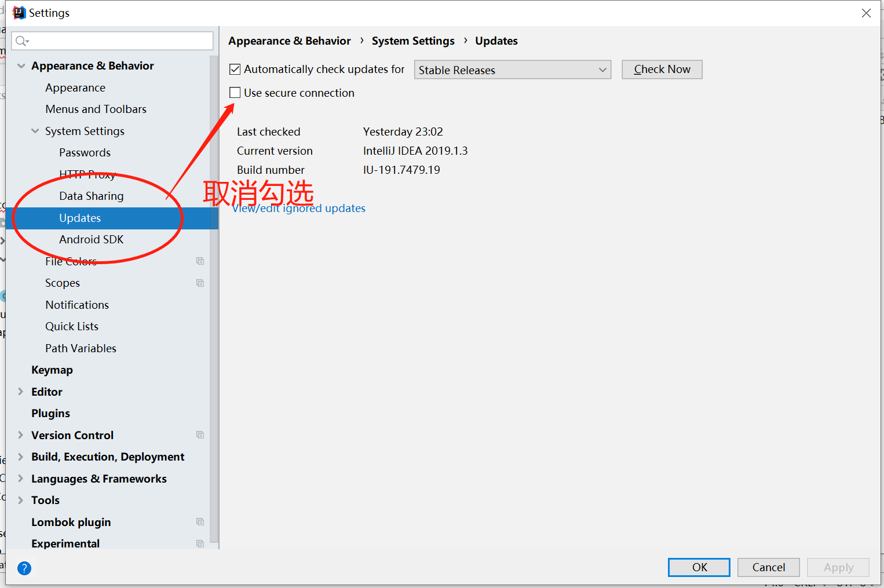Click the project-level icon beside Scopes
Screen dimensions: 884x588
pos(200,283)
